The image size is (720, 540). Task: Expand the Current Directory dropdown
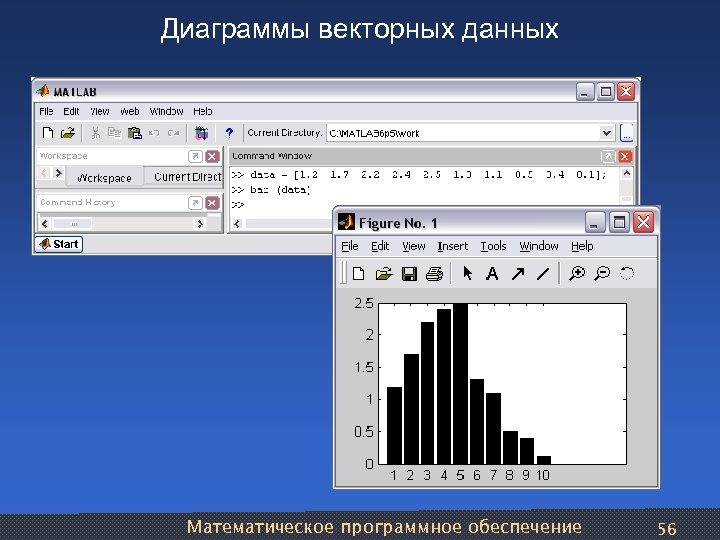tap(607, 133)
